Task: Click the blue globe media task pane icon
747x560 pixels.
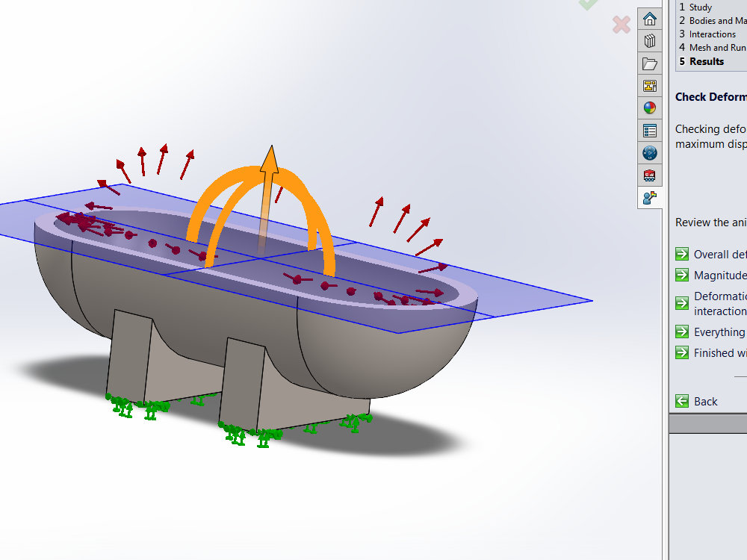Action: coord(649,153)
